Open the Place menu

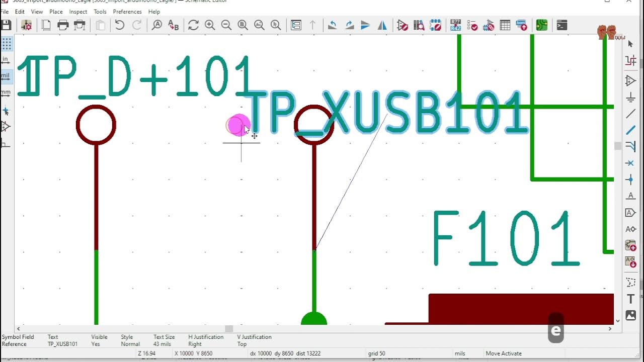coord(56,12)
